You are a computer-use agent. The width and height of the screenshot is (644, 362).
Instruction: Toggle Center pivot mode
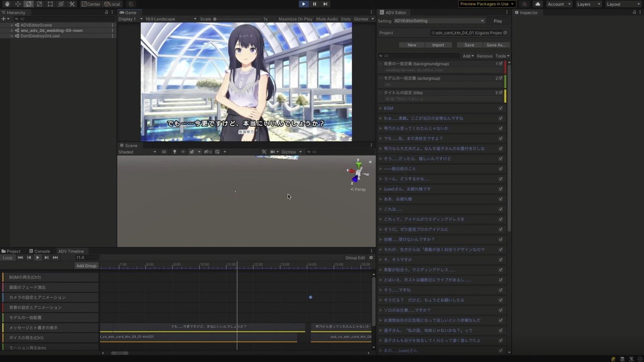pos(91,4)
